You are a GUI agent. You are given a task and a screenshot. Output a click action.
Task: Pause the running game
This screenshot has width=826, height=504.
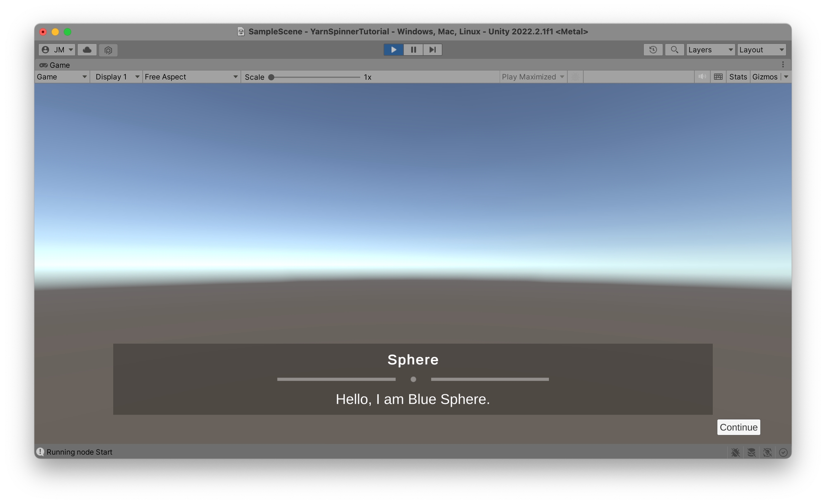pyautogui.click(x=413, y=50)
